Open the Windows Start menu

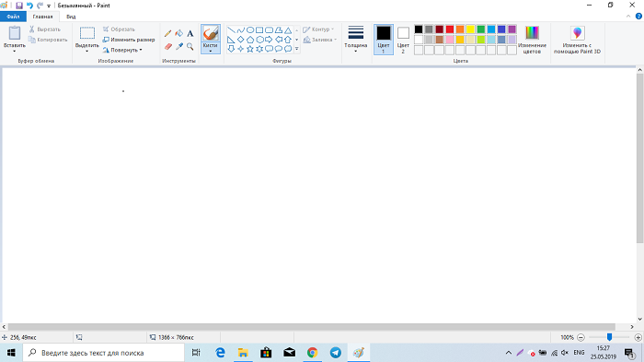(11, 353)
